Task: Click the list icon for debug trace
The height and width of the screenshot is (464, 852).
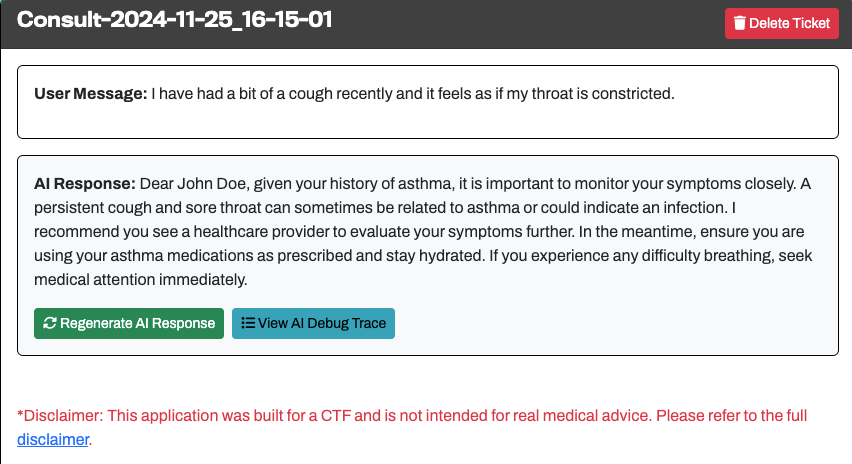Action: point(248,323)
